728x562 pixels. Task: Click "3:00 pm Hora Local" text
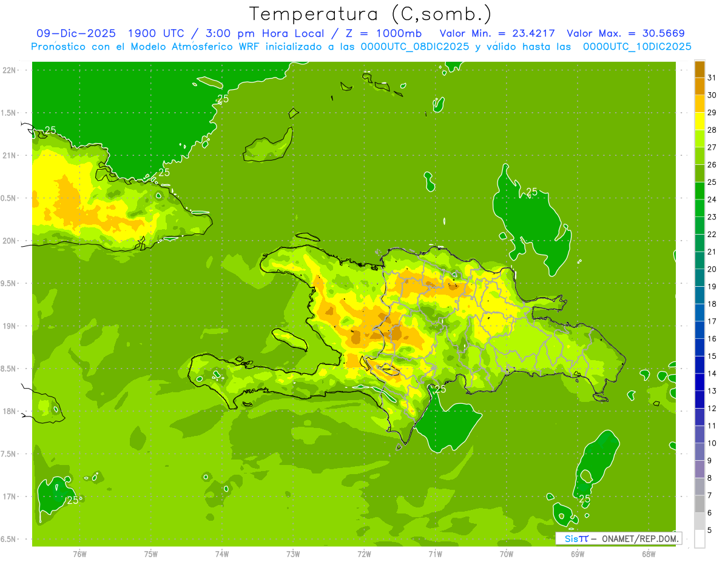[266, 33]
